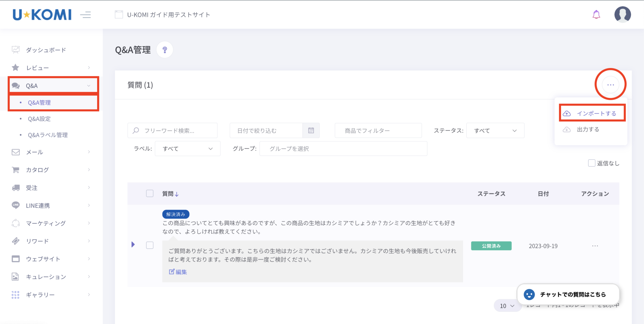Image resolution: width=644 pixels, height=324 pixels.
Task: Check the question row checkbox
Action: coord(150,245)
